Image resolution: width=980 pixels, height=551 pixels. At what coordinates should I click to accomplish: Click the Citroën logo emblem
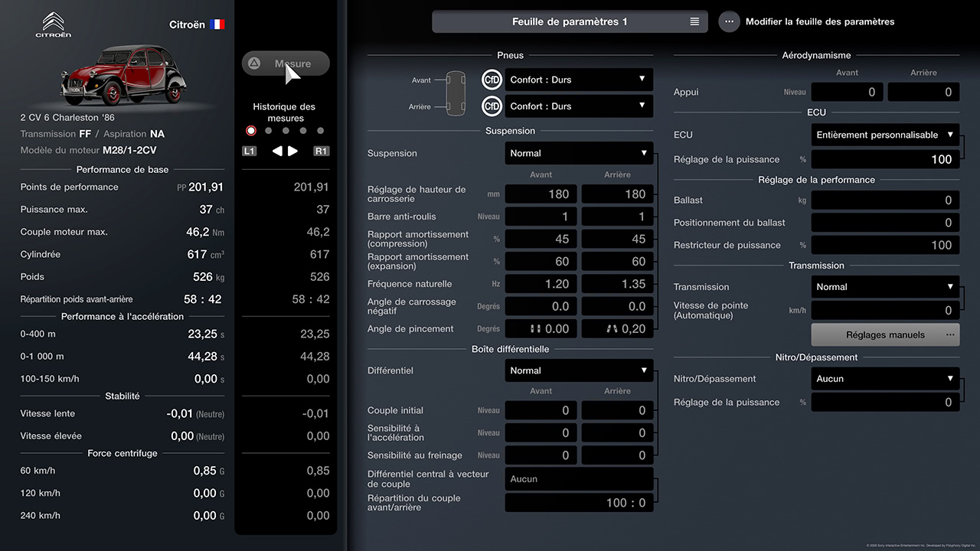[x=53, y=24]
